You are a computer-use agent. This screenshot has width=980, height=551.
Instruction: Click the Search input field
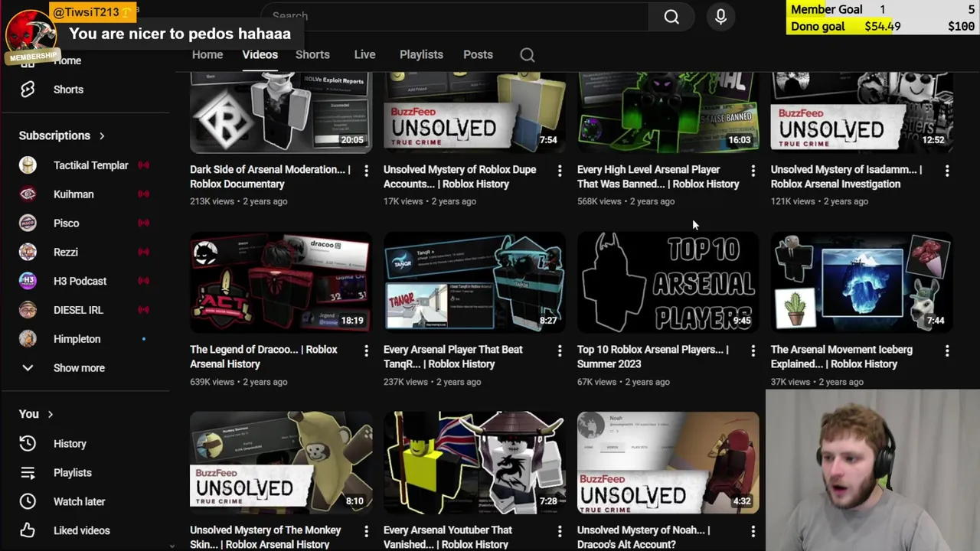(456, 16)
